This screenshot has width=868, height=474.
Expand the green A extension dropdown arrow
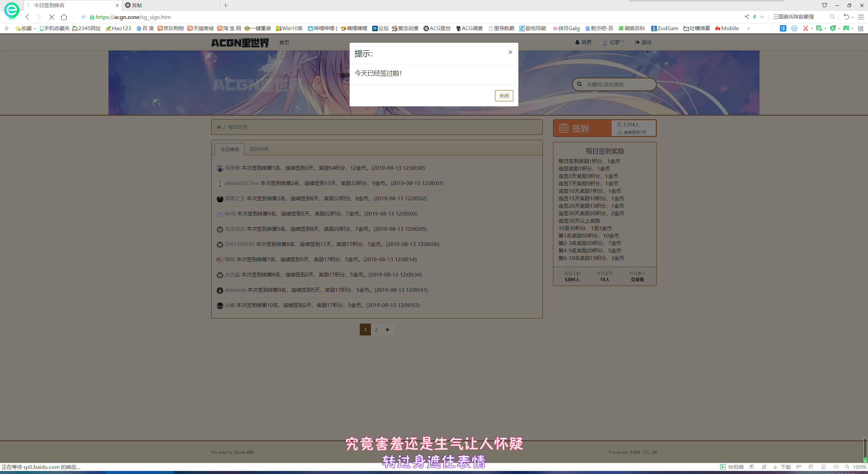pos(825,29)
